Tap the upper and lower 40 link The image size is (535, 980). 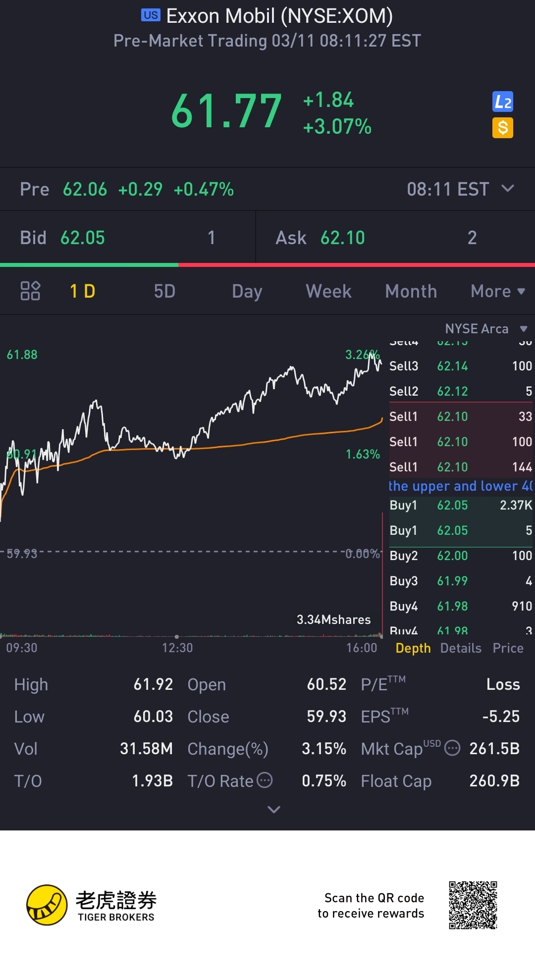point(461,486)
